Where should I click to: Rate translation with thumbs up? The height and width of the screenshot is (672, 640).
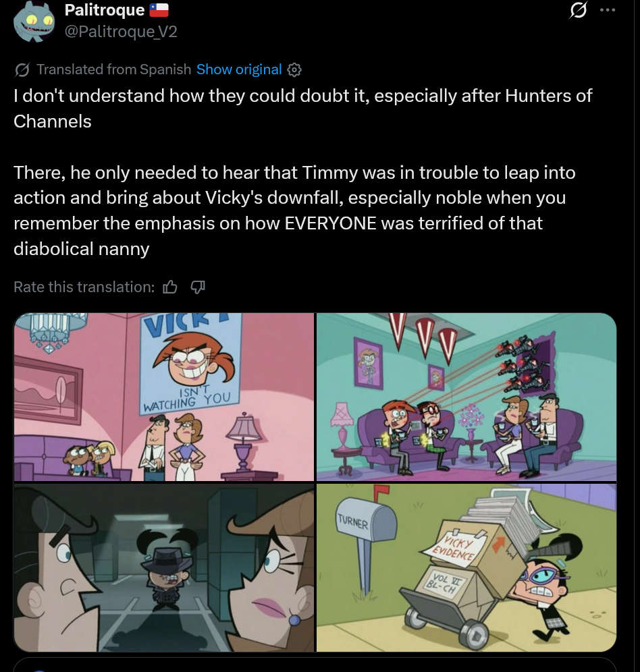[x=170, y=287]
